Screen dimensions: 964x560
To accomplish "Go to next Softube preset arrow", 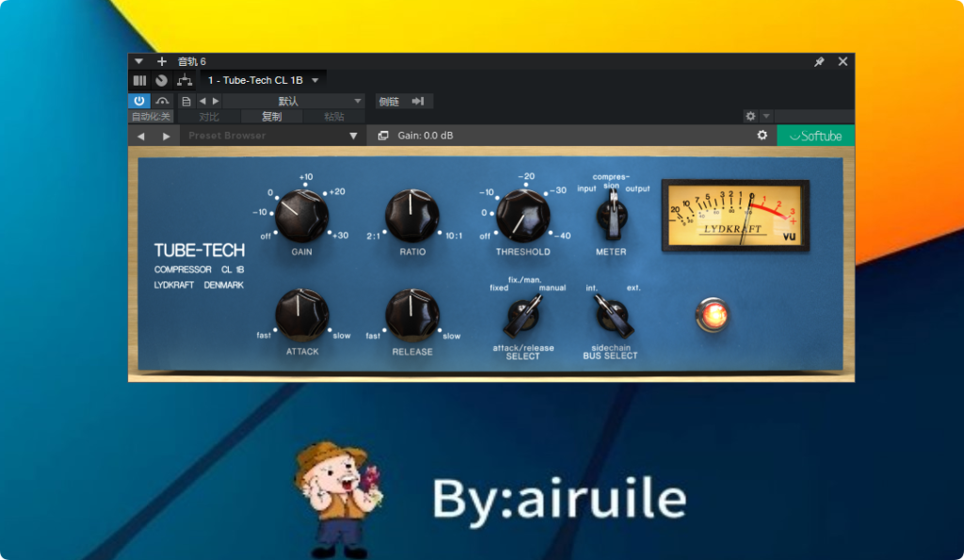I will coord(166,136).
